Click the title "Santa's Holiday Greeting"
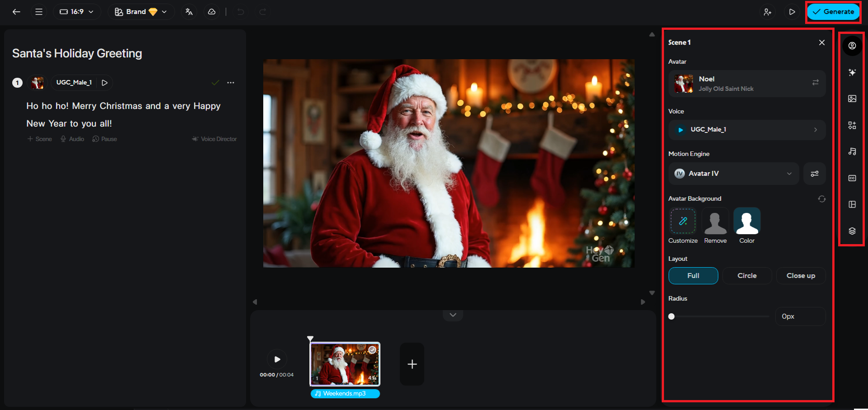Screen dimensions: 868x410 click(77, 53)
